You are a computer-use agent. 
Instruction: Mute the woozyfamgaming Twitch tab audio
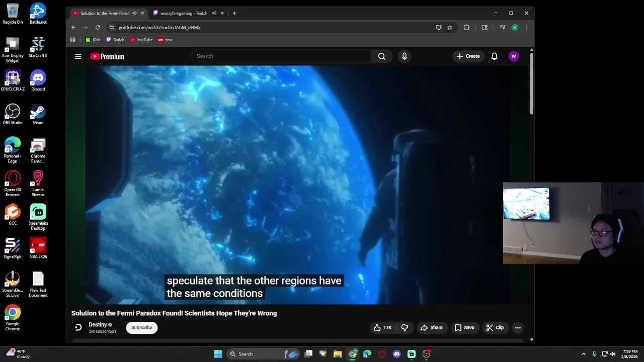tap(214, 13)
